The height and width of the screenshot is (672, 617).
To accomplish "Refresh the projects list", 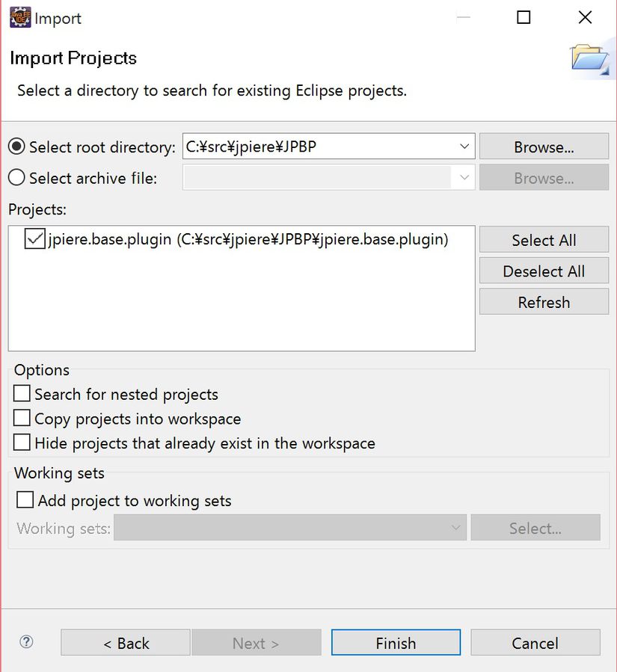I will 544,302.
